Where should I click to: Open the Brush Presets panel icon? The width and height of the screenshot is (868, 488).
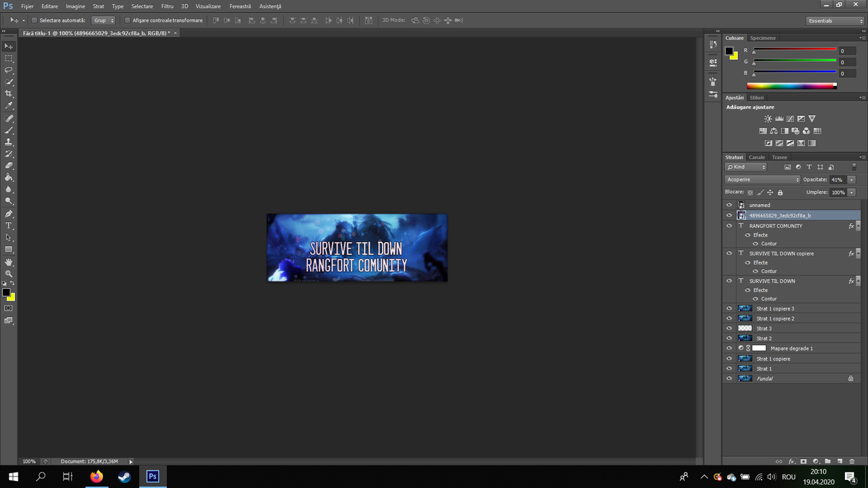point(713,93)
